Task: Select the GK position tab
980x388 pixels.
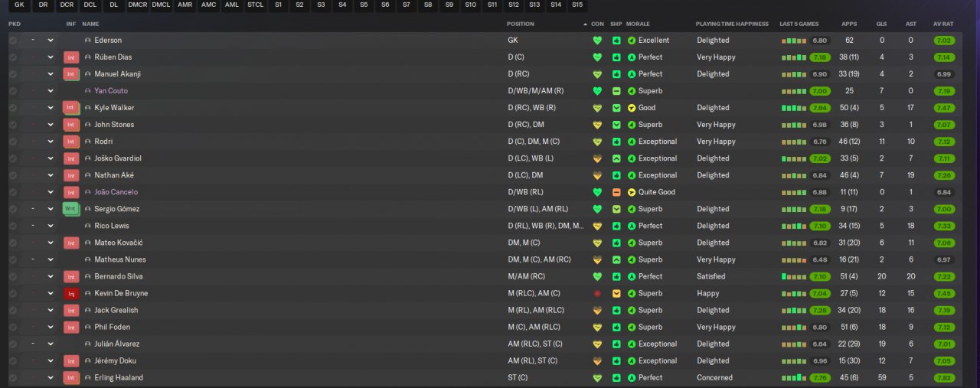Action: click(x=20, y=5)
